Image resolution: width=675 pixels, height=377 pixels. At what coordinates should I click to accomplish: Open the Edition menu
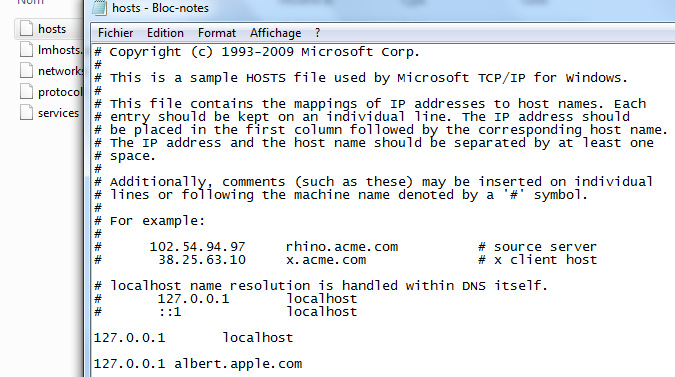click(165, 33)
